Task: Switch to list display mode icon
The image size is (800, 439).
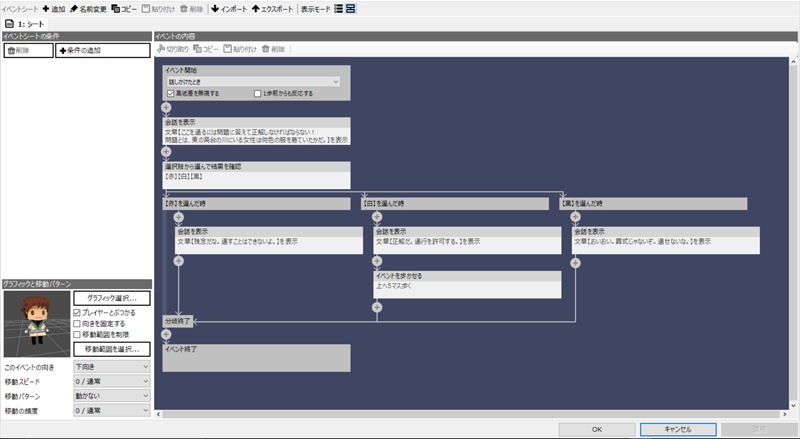Action: [x=338, y=8]
